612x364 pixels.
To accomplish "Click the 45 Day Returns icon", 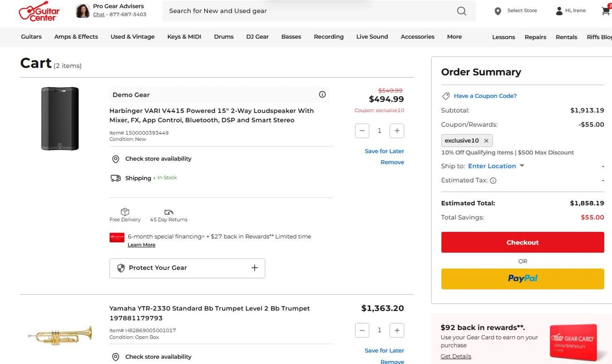I will click(x=169, y=212).
